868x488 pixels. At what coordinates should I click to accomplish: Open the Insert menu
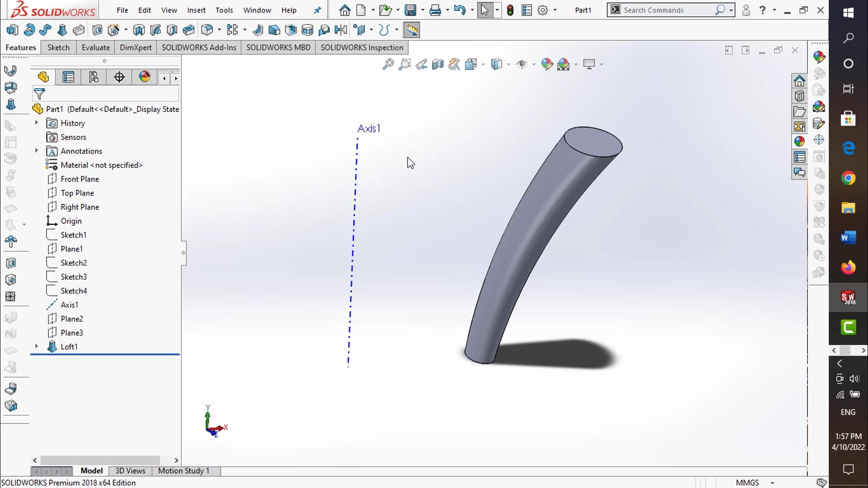[x=196, y=10]
